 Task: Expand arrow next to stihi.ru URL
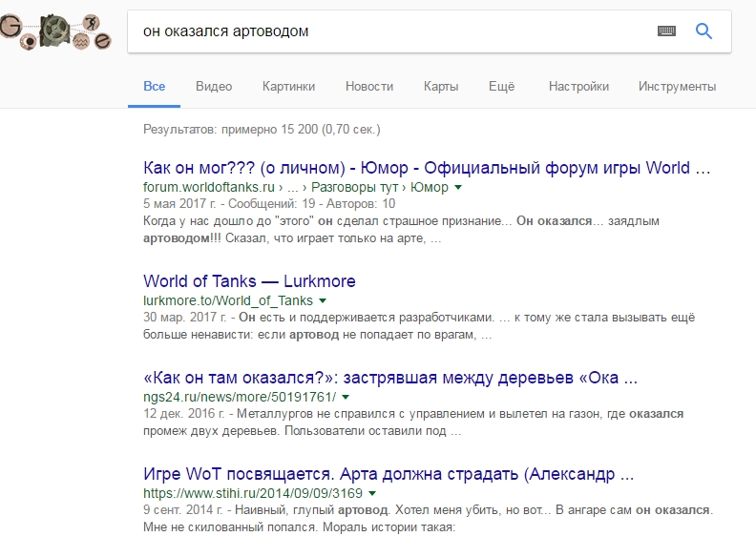[371, 494]
